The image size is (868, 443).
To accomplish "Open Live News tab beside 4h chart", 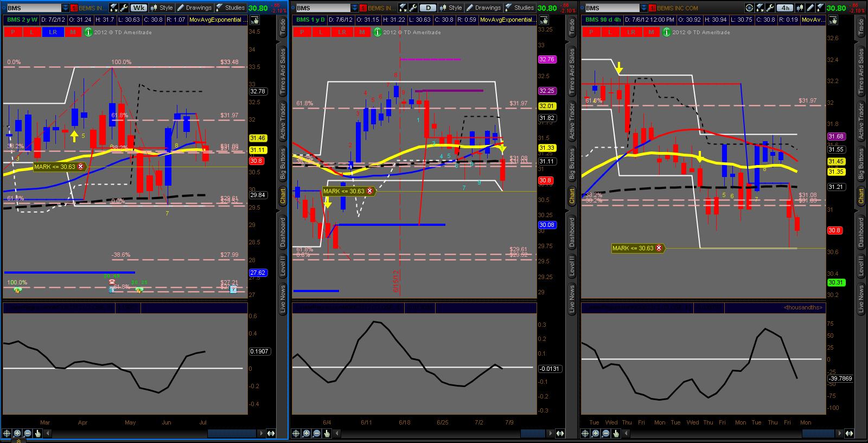I will (861, 299).
